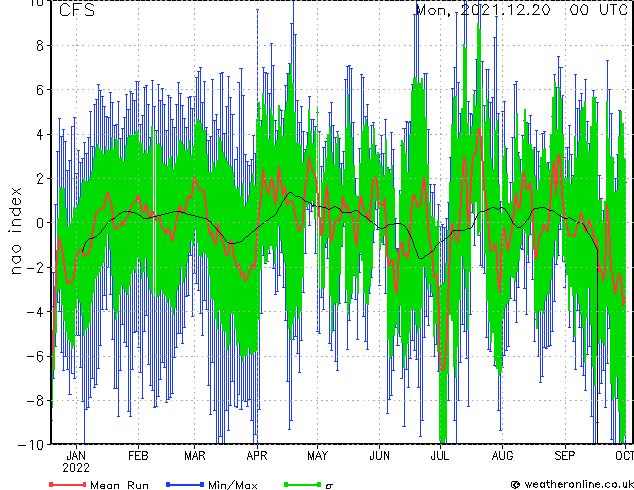Click the sigma legend symbol
Image resolution: width=634 pixels, height=490 pixels.
pyautogui.click(x=329, y=486)
